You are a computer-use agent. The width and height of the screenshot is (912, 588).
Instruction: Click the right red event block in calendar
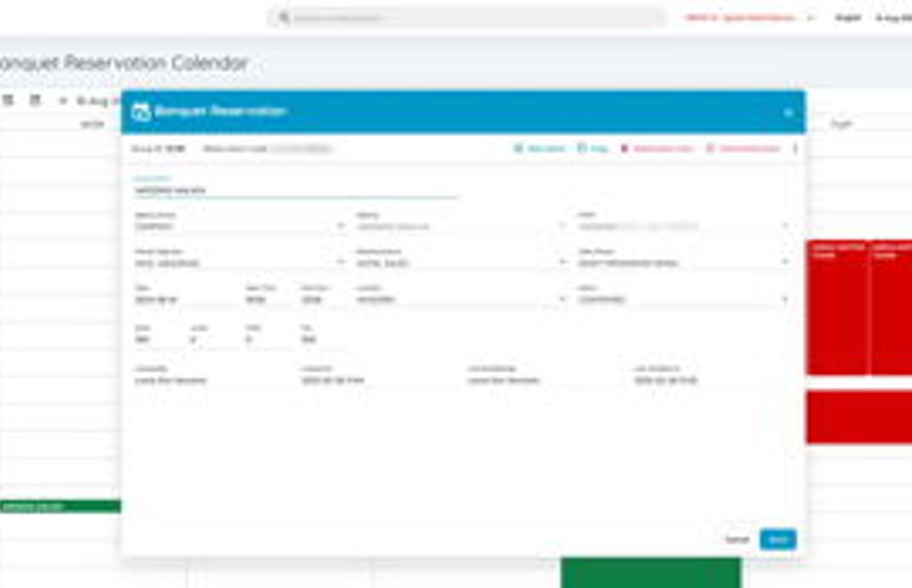891,308
